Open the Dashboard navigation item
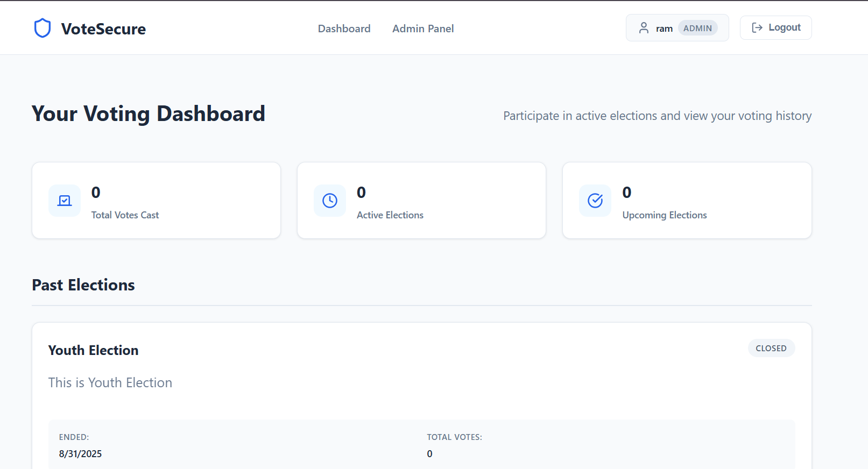 (344, 29)
